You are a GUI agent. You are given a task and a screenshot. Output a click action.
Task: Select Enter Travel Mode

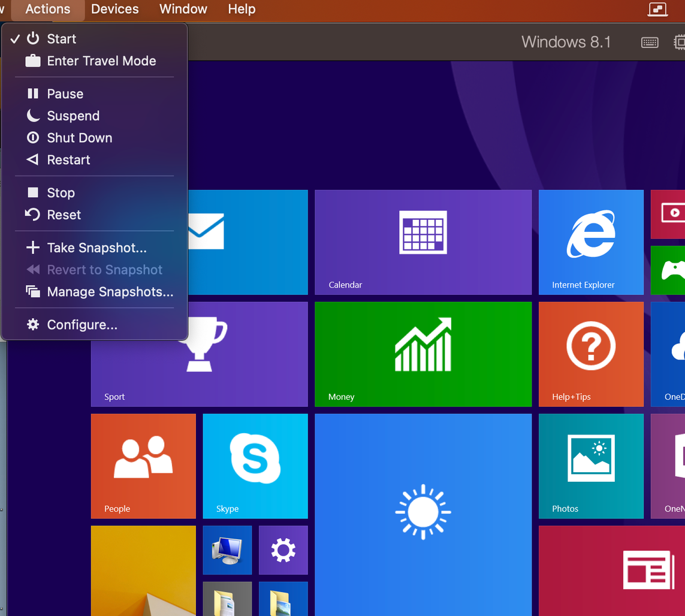click(95, 61)
